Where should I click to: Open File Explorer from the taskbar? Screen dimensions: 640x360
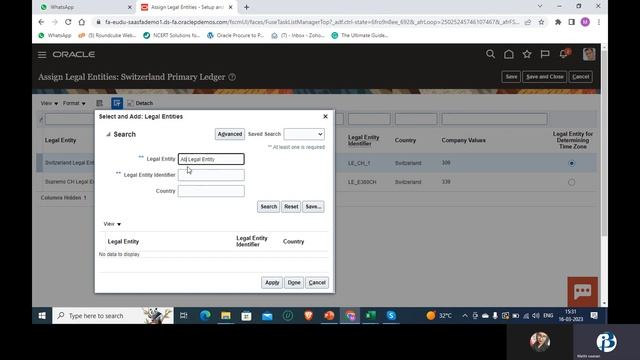[x=226, y=316]
